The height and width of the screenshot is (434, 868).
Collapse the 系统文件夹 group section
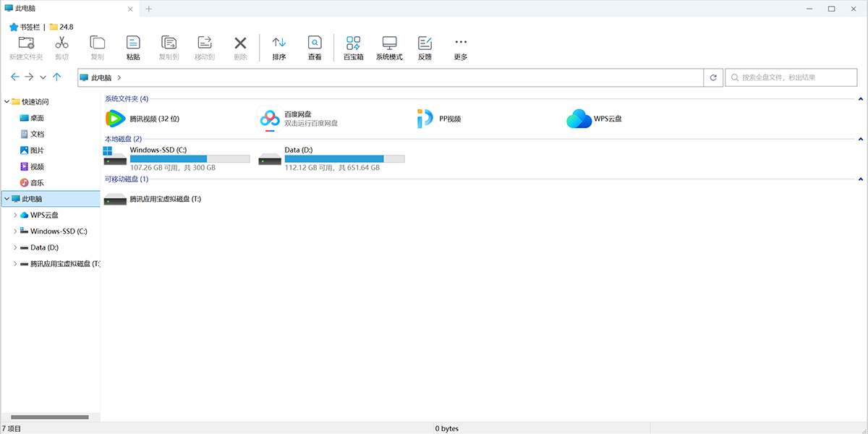[x=860, y=99]
